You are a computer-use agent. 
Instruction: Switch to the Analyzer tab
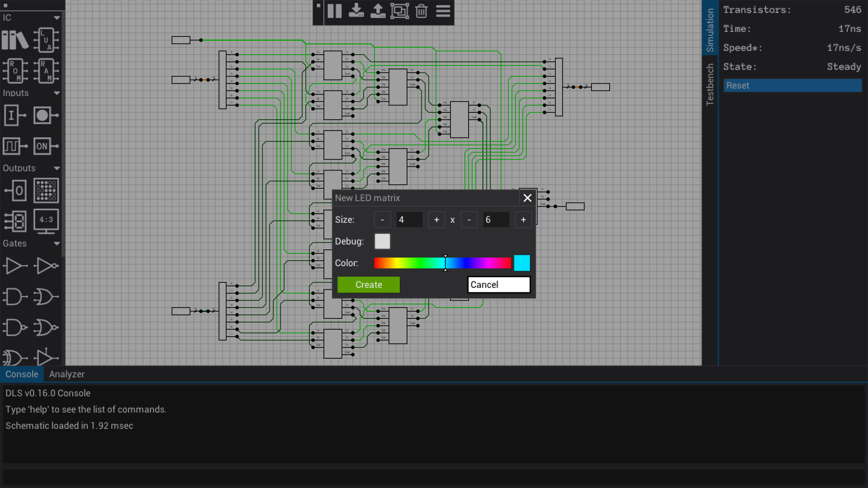click(x=67, y=374)
